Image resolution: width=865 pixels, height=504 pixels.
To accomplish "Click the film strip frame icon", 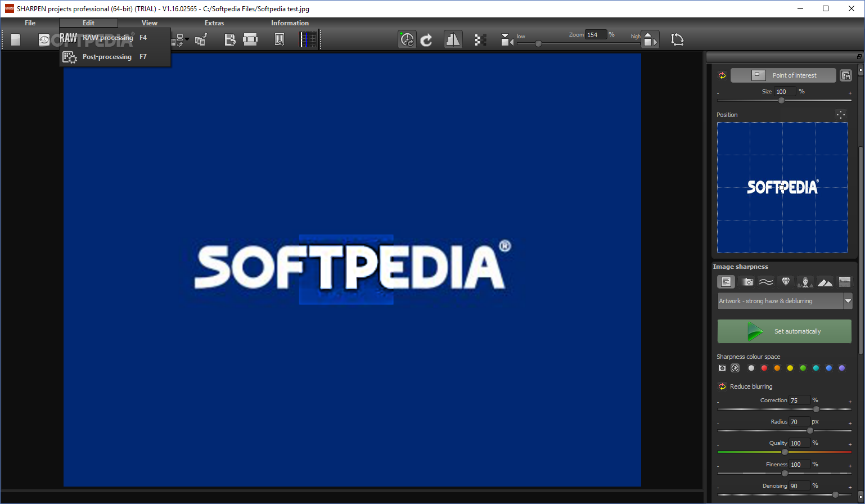I will tap(250, 39).
